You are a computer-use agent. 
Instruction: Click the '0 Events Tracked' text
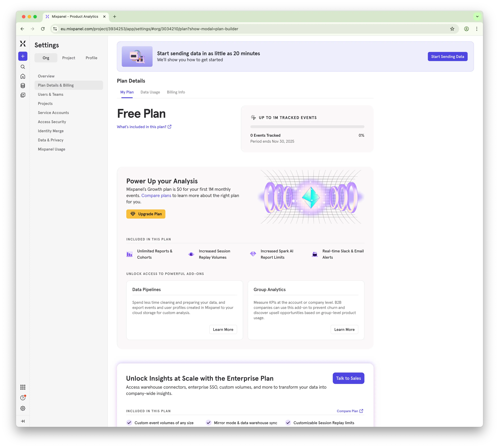click(x=265, y=135)
